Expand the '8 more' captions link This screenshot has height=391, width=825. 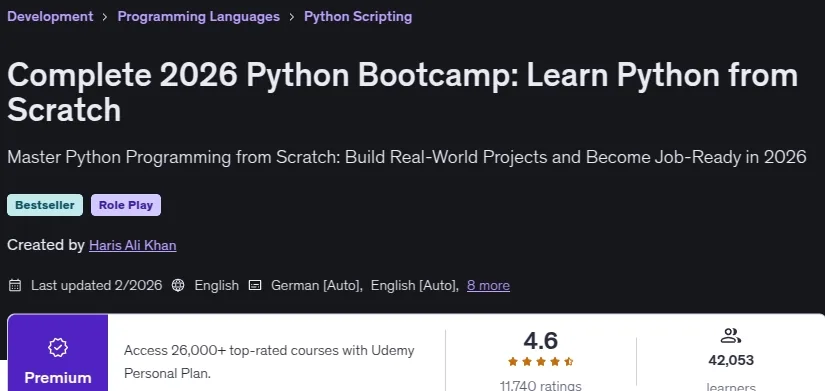pos(488,285)
